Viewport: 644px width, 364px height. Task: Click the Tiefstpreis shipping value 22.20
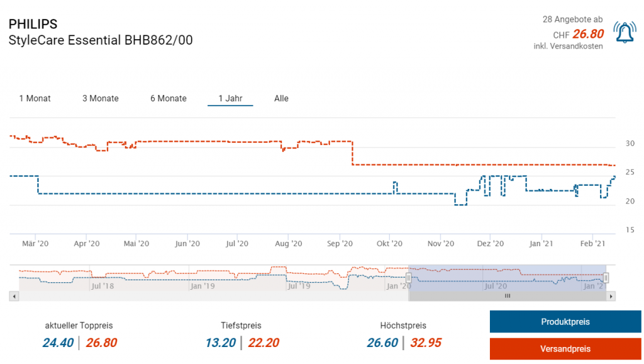(264, 343)
